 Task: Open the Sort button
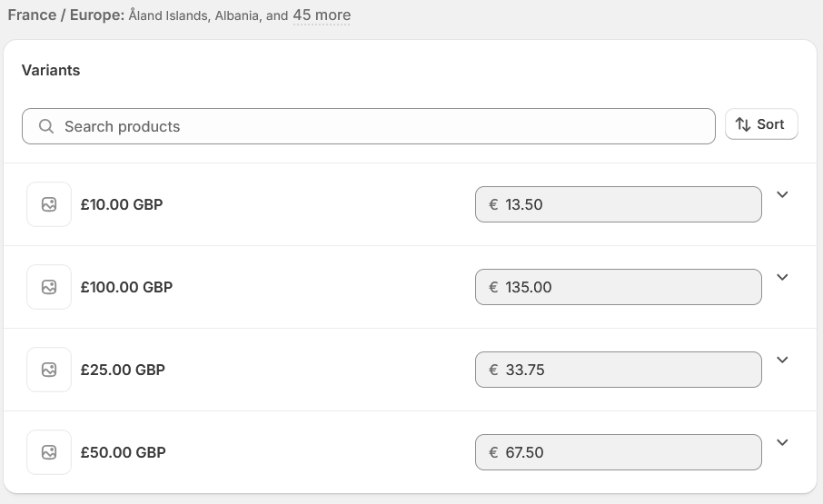(761, 124)
